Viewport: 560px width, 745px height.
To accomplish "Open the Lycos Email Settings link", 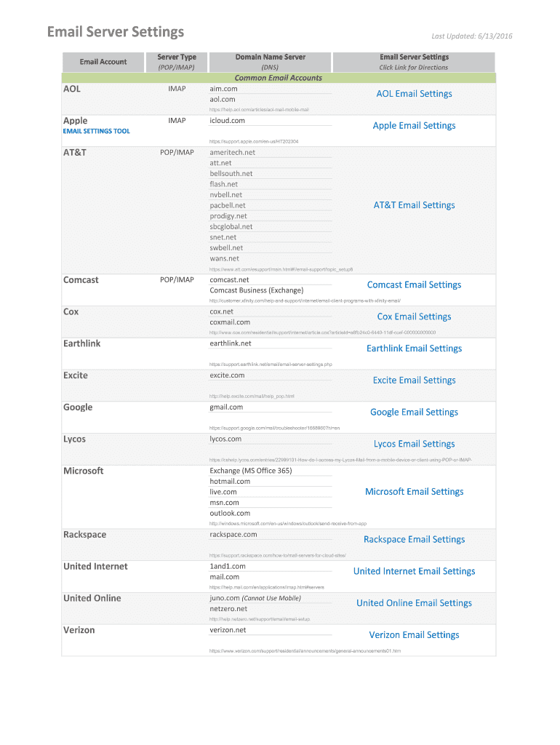I will click(x=414, y=444).
